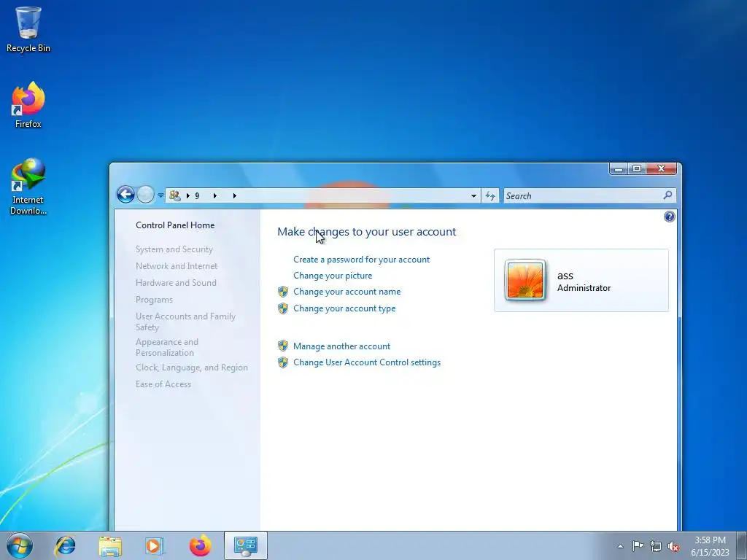
Task: Click Change your account name link
Action: point(347,292)
